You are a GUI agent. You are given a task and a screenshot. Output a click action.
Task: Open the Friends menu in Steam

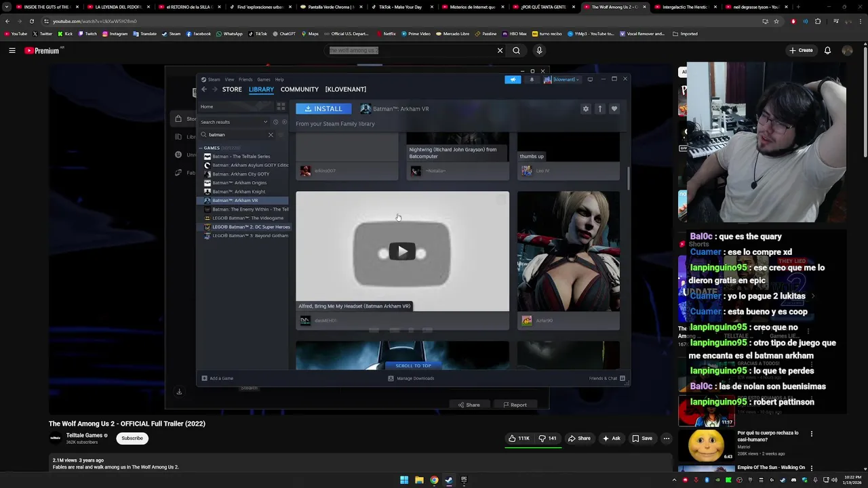click(245, 79)
